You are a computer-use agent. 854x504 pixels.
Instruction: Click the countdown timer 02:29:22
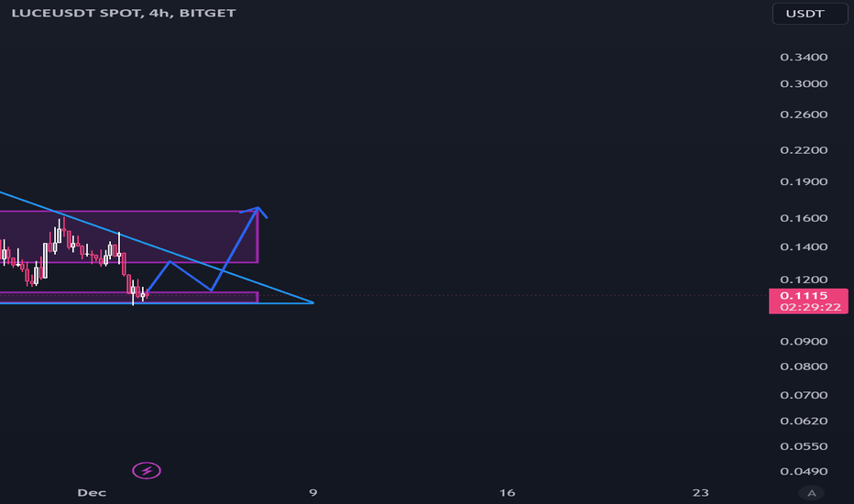point(810,307)
